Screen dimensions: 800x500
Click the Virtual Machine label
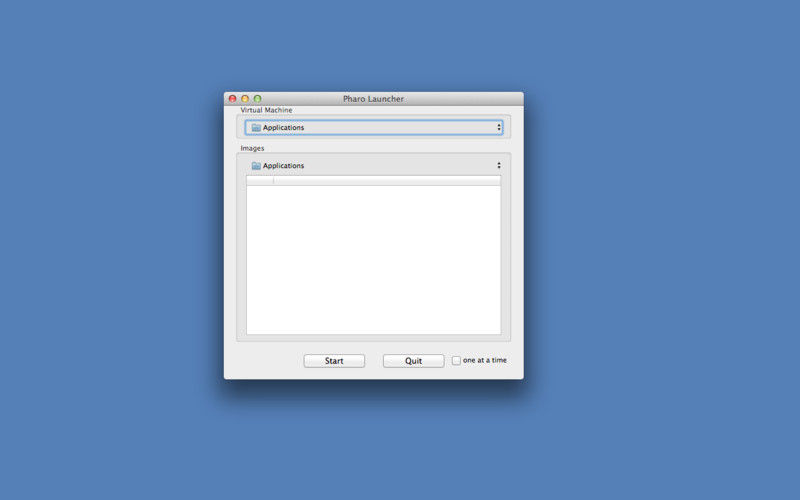click(x=266, y=110)
